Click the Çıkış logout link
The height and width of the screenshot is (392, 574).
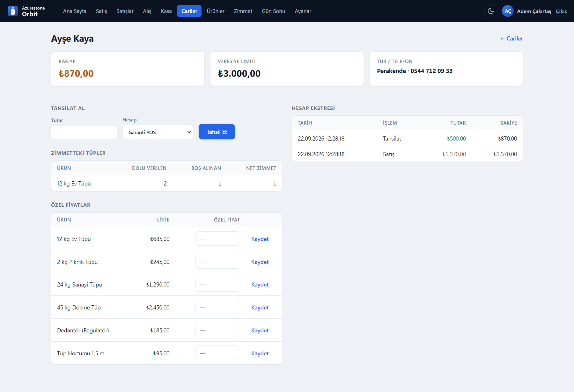pos(561,11)
